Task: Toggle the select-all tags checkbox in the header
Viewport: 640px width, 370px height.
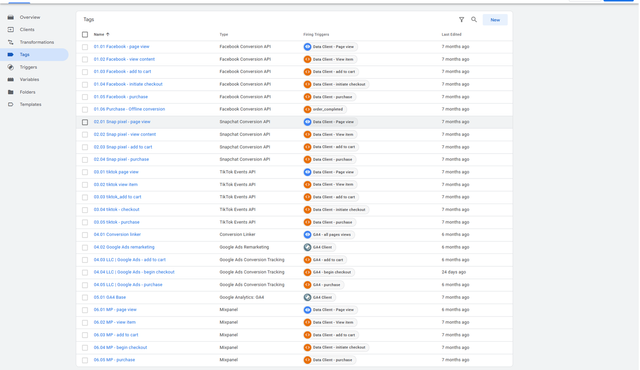Action: (x=85, y=35)
